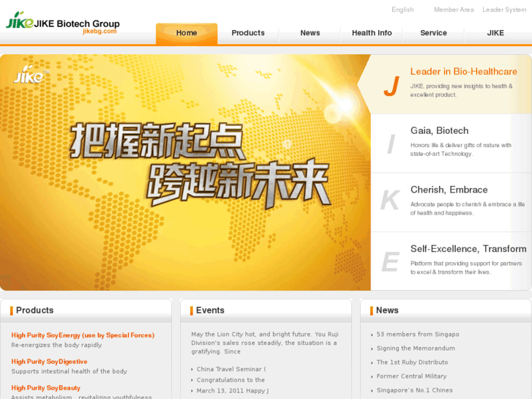Select the orange J letter icon

391,86
